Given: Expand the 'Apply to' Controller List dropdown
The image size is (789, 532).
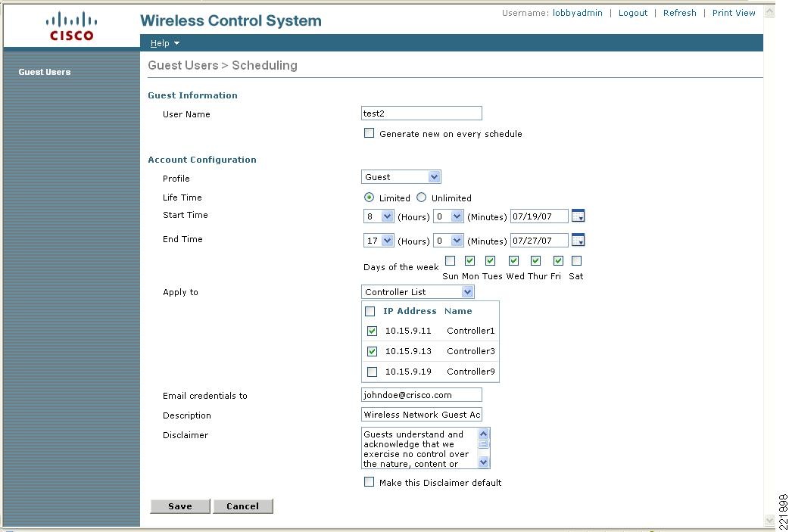Looking at the screenshot, I should pyautogui.click(x=418, y=291).
